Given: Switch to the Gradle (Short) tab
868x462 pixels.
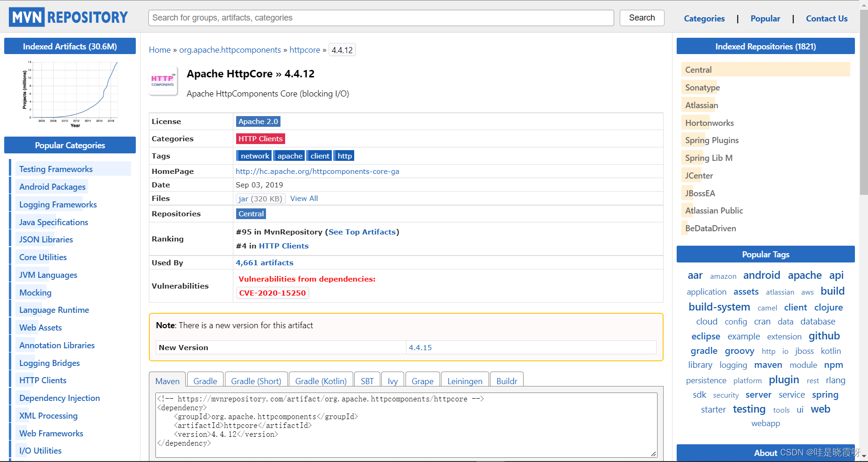Looking at the screenshot, I should point(256,380).
